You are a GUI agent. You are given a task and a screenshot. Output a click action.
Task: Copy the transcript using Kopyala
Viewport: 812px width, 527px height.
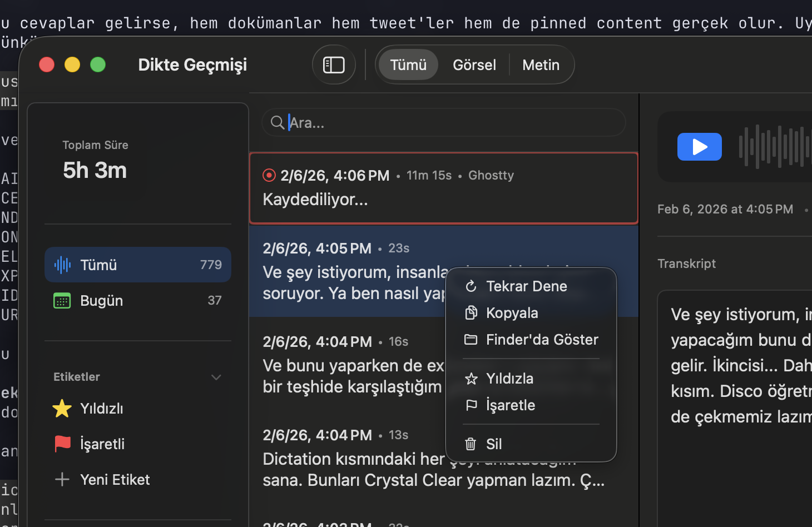[511, 312]
